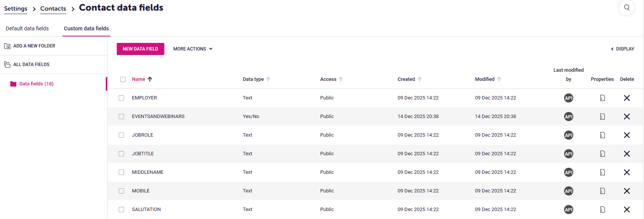Expand the More Actions dropdown
644x219 pixels.
(192, 49)
